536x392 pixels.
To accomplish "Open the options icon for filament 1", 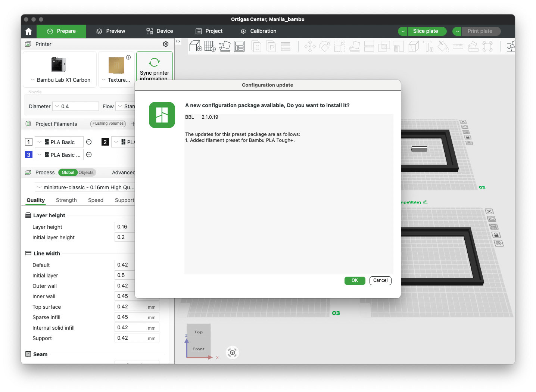I will (89, 142).
